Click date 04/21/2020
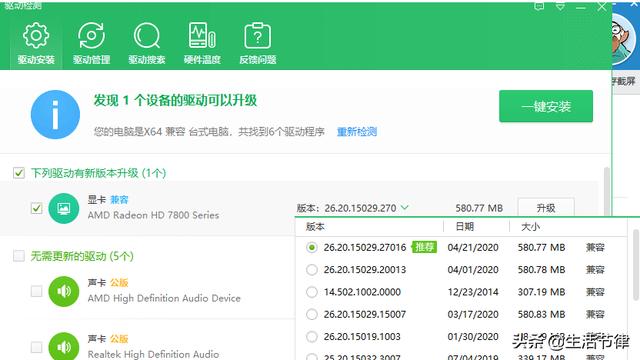The height and width of the screenshot is (360, 640). point(473,247)
